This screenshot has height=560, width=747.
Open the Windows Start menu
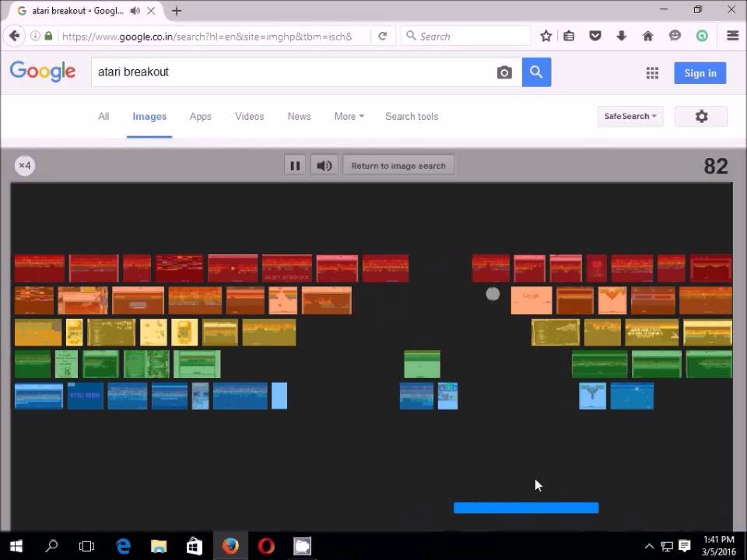16,546
